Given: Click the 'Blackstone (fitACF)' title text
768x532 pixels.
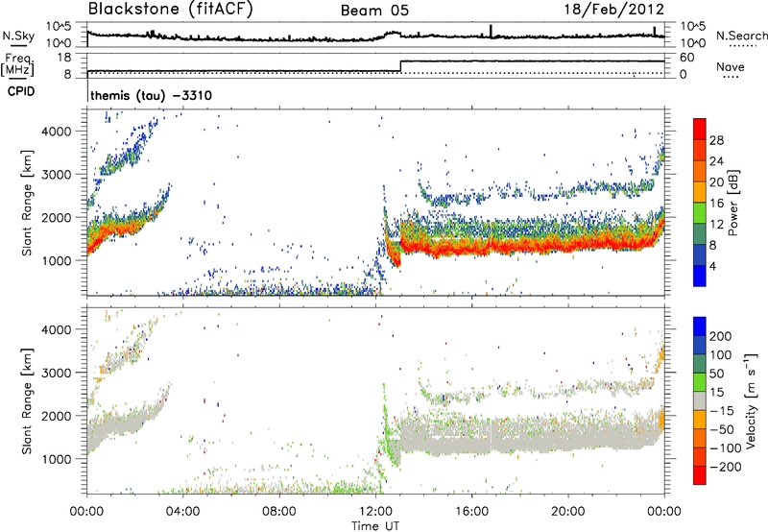Looking at the screenshot, I should pos(171,9).
